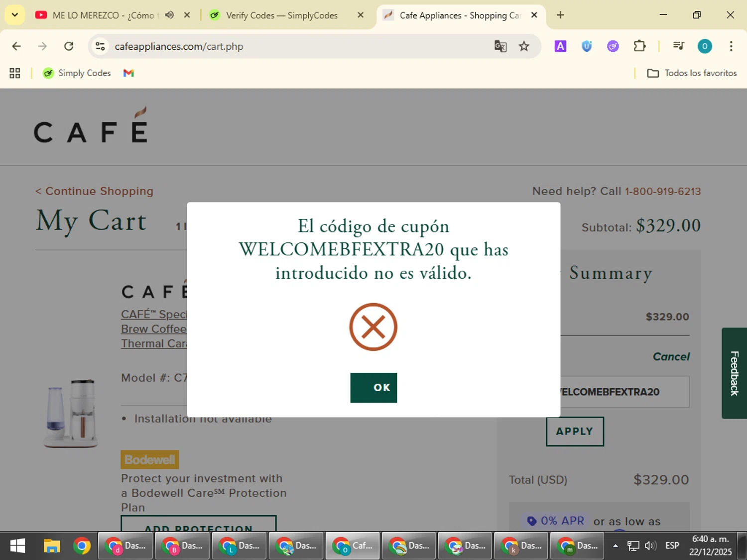Call the 1-800-919-6213 help number link
This screenshot has width=747, height=560.
pyautogui.click(x=663, y=191)
